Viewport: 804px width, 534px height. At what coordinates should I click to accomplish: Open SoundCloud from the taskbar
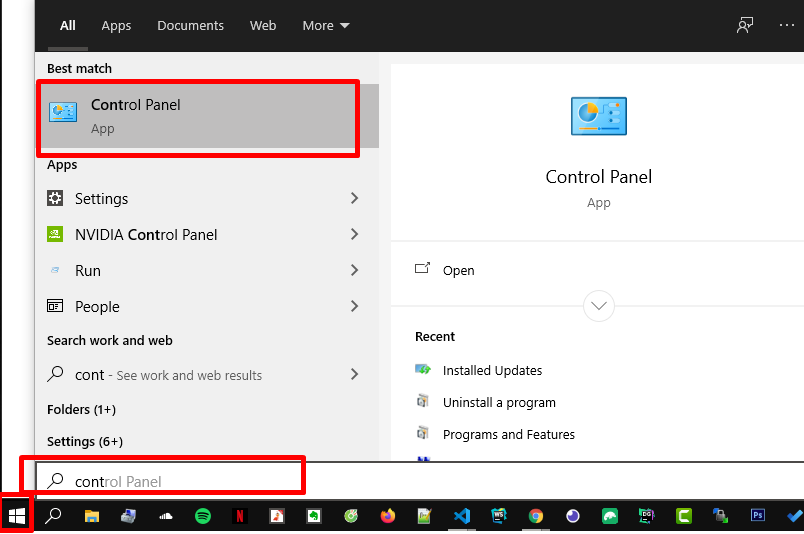click(166, 516)
